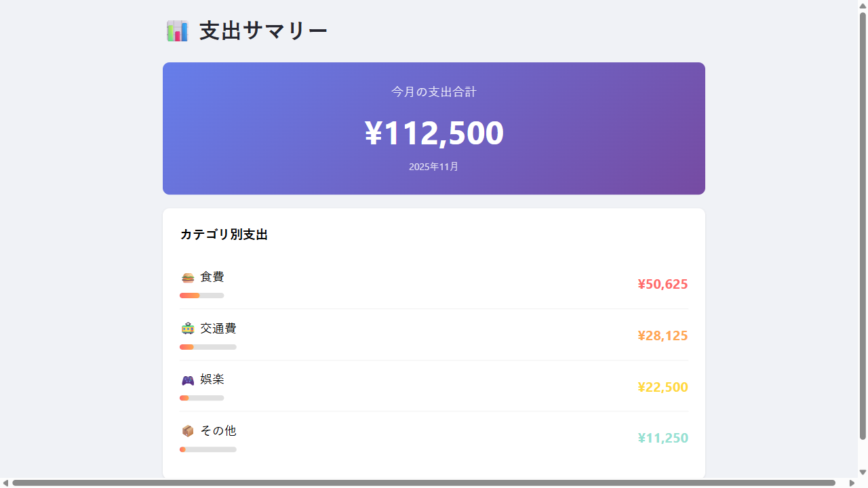868x488 pixels.
Task: Select the 交通費 category label
Action: tap(218, 328)
